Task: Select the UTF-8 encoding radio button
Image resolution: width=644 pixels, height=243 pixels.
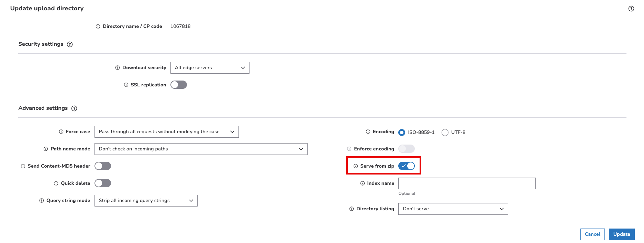Action: click(445, 133)
